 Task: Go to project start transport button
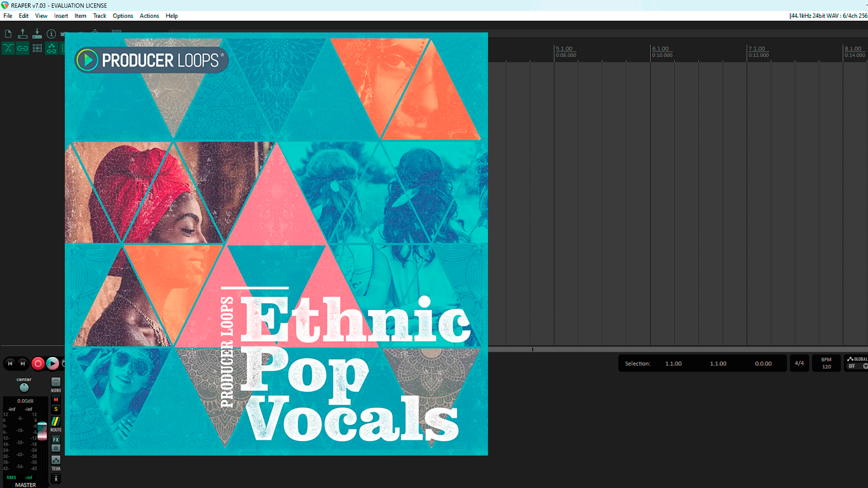10,363
